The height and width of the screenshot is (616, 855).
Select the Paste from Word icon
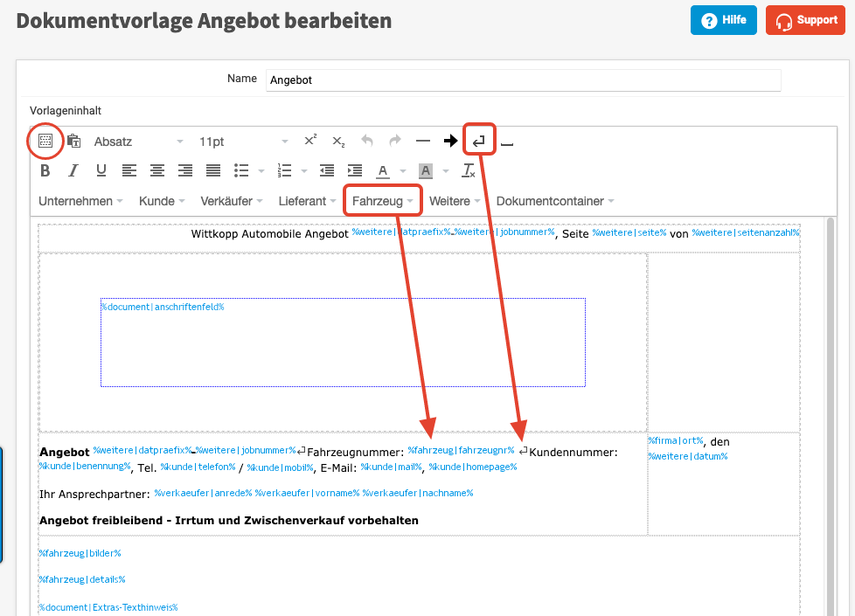coord(73,141)
